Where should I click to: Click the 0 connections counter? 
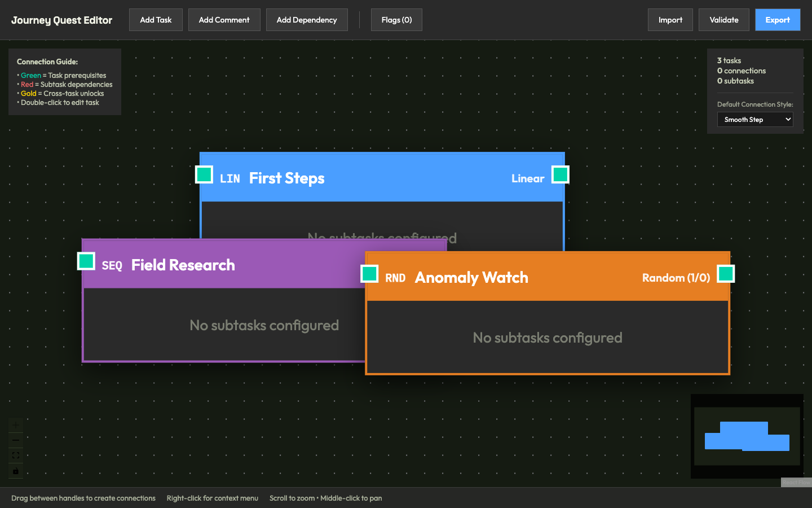742,71
